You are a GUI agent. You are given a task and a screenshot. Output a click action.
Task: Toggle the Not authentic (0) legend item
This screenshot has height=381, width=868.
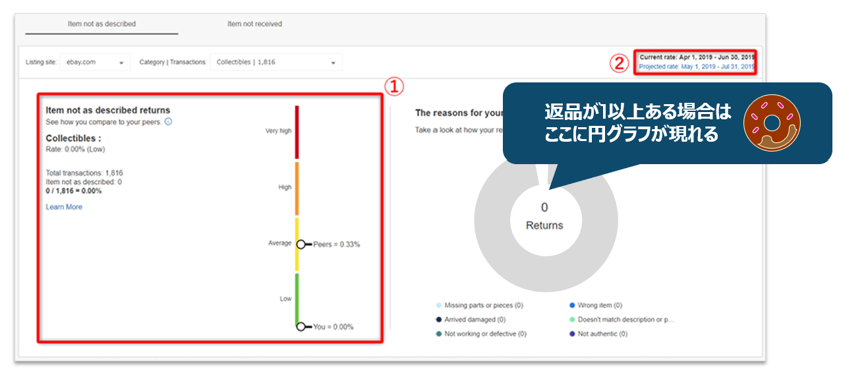pyautogui.click(x=598, y=334)
